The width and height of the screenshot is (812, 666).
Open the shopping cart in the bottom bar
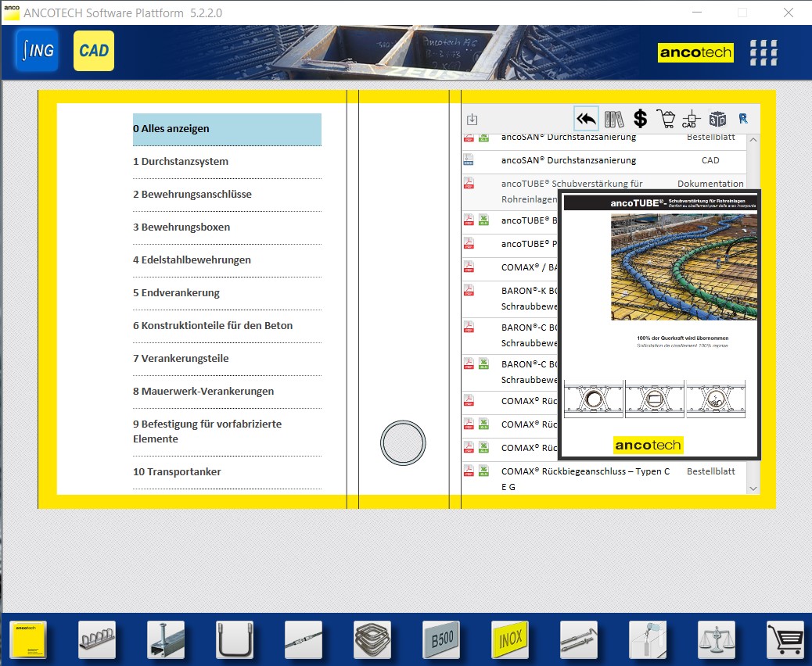click(785, 640)
